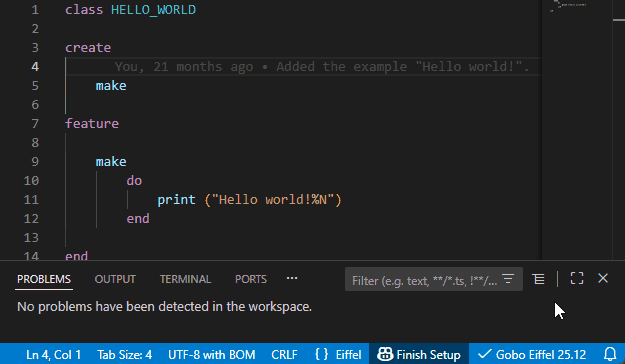625x364 pixels.
Task: Click line number 4 in the gutter
Action: coord(35,67)
